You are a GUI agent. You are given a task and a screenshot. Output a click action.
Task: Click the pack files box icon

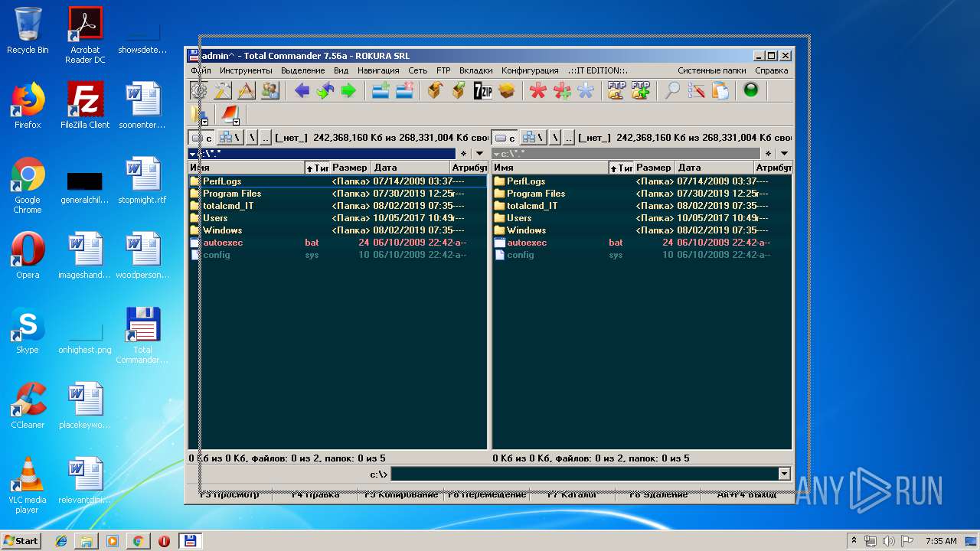pyautogui.click(x=436, y=90)
